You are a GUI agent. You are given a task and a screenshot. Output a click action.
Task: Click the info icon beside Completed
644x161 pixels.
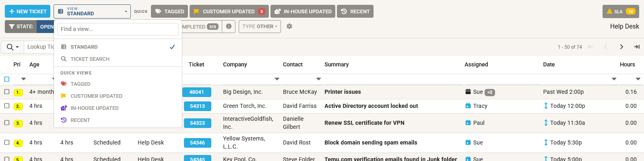tap(229, 27)
